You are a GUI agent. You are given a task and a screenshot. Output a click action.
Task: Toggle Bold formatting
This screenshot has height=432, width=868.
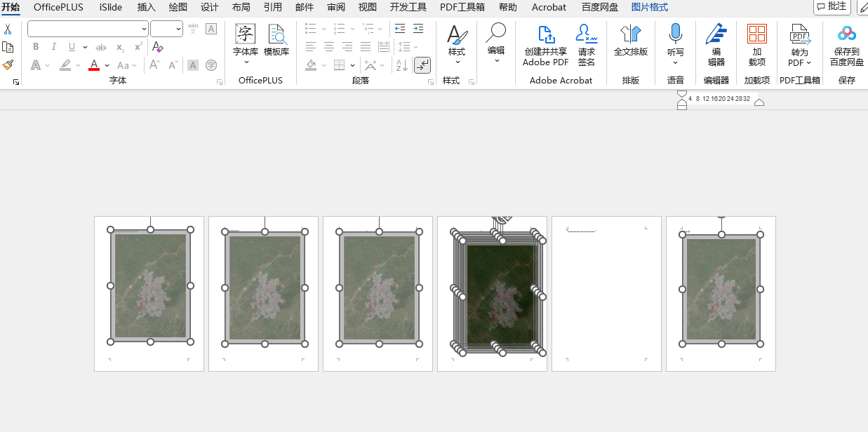point(36,47)
